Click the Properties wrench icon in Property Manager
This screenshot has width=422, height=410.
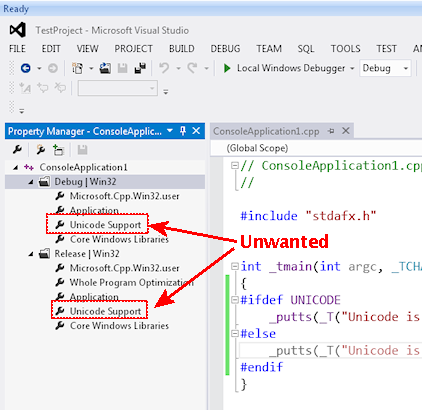[17, 150]
